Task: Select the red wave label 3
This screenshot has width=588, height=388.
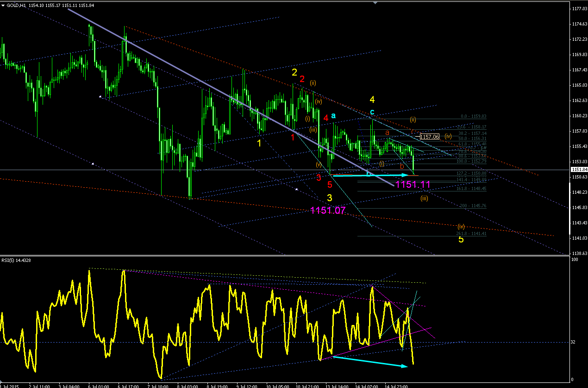Action: (x=319, y=177)
